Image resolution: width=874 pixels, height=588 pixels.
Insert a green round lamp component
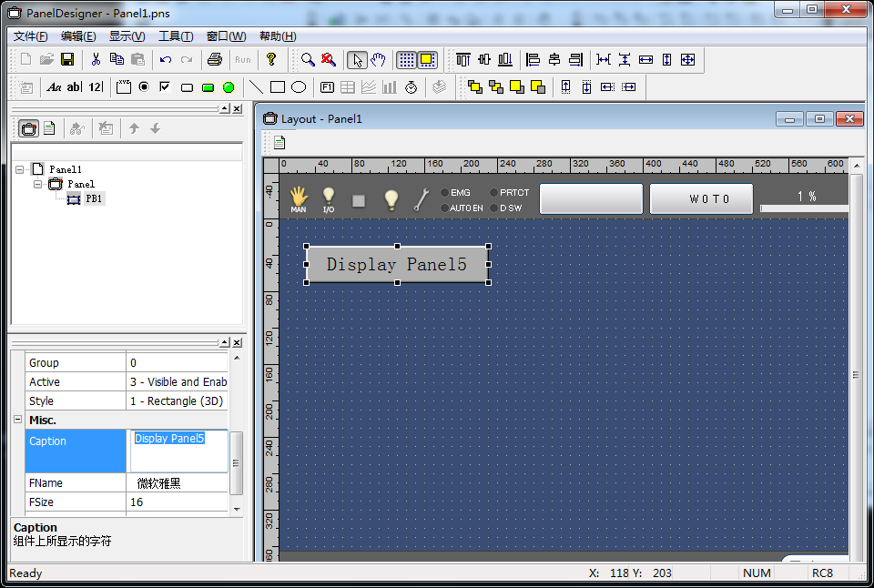(229, 87)
